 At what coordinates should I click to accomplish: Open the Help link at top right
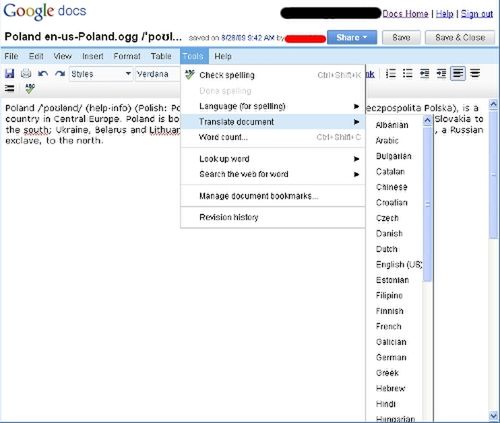coord(445,14)
